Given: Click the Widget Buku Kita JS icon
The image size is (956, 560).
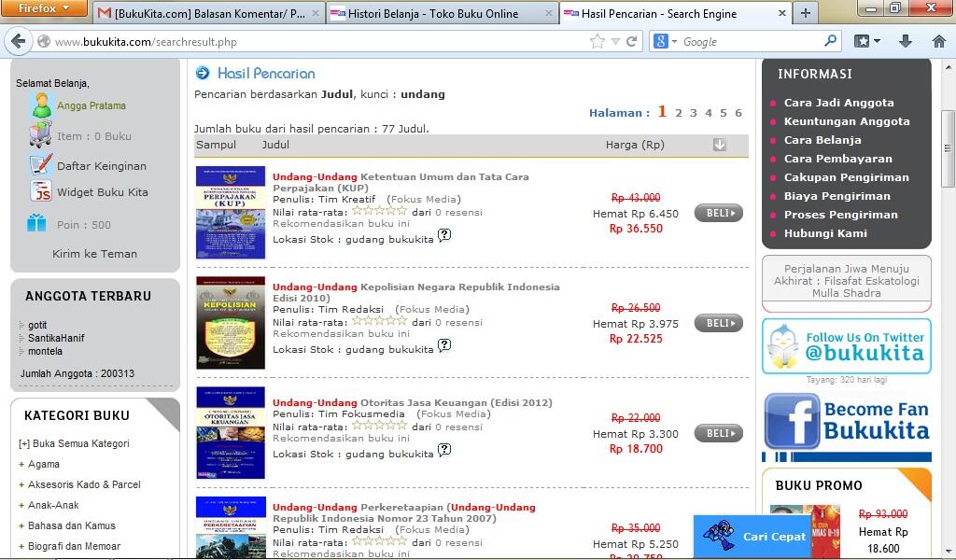Looking at the screenshot, I should coord(41,191).
